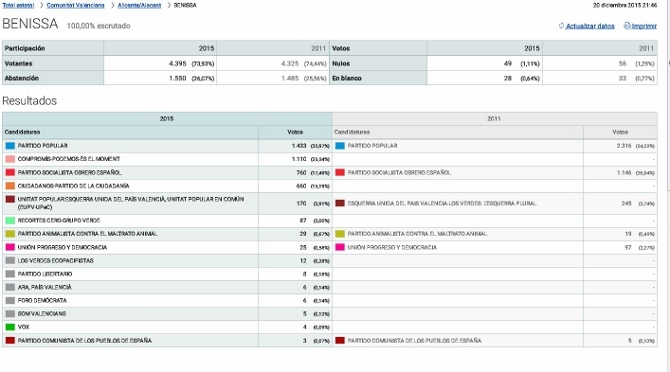Viewport: 670px width, 372px height.
Task: Click the dark red PCPE 2015 swatch
Action: (10, 340)
